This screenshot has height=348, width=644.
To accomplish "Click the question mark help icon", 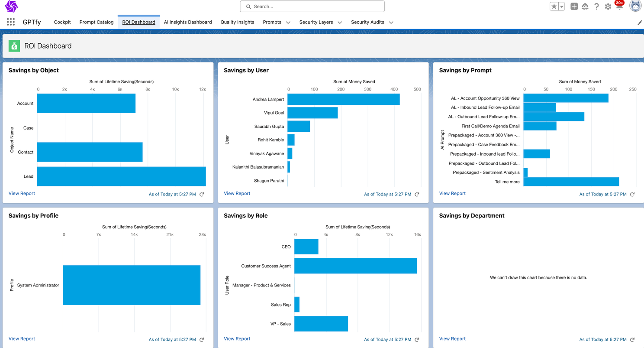I will 596,7.
